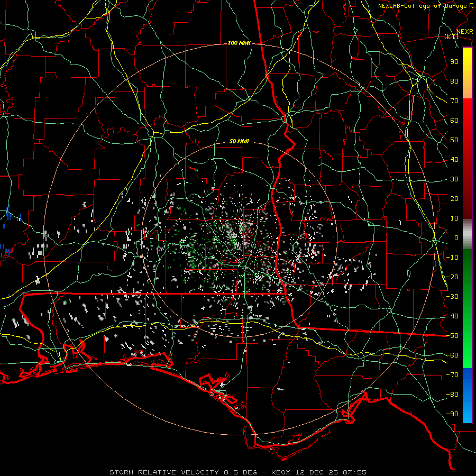Image resolution: width=476 pixels, height=476 pixels.
Task: Click the 50 value on the velocity scale
Action: tap(454, 140)
